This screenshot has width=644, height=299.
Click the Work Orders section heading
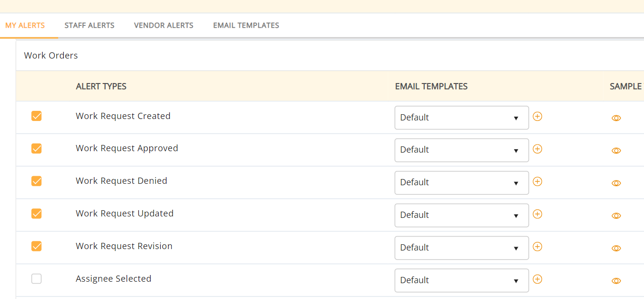[50, 55]
